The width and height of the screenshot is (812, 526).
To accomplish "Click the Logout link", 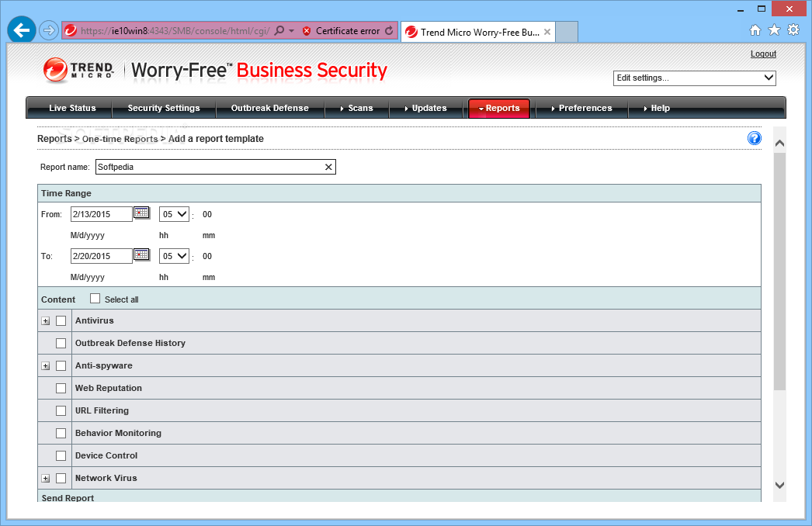I will point(763,54).
